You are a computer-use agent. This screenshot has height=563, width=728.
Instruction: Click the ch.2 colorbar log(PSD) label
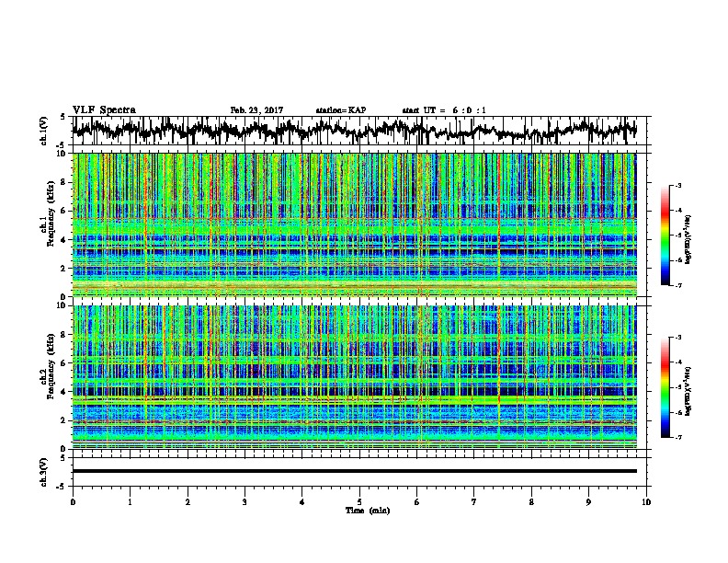click(x=688, y=391)
